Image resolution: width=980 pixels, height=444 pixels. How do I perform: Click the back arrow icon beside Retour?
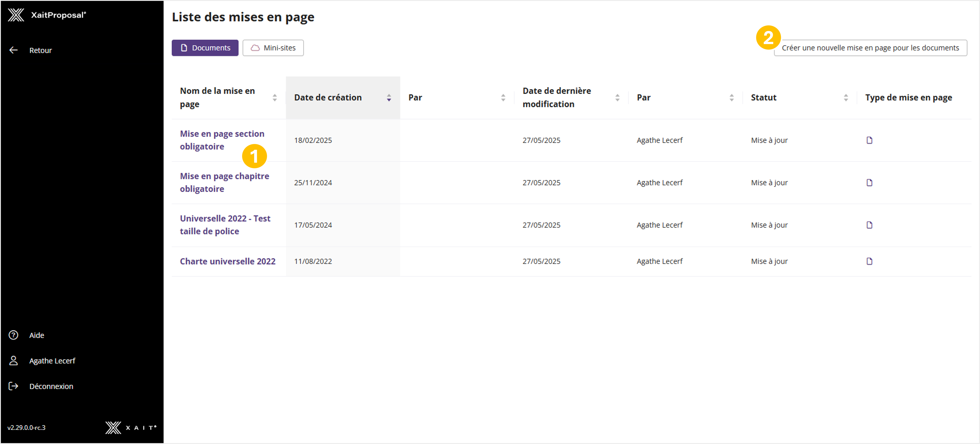[x=14, y=50]
